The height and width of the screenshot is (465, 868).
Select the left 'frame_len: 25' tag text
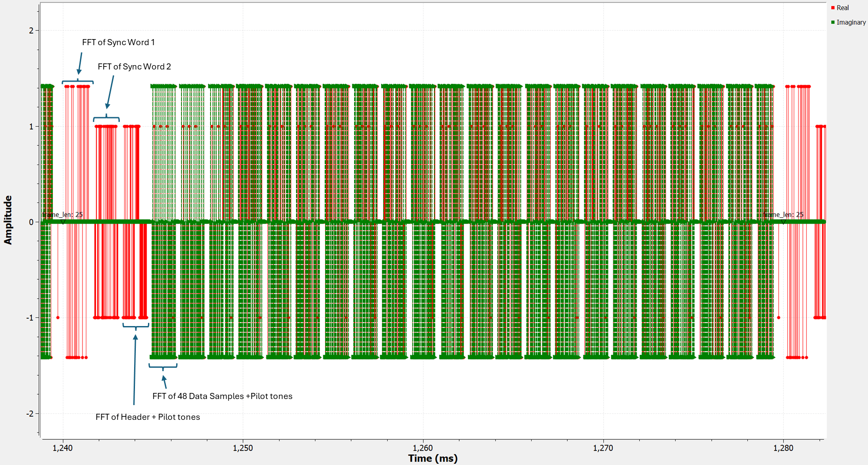pos(62,214)
